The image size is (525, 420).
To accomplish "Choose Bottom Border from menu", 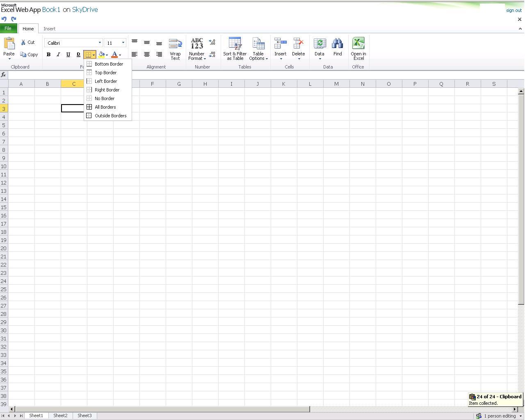I will point(108,64).
